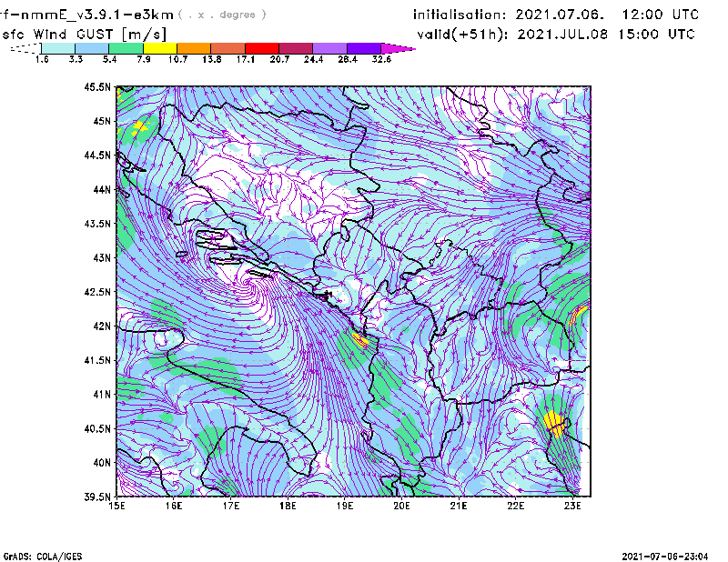The image size is (728, 562).
Task: Click the 39.5N latitude label
Action: 97,497
